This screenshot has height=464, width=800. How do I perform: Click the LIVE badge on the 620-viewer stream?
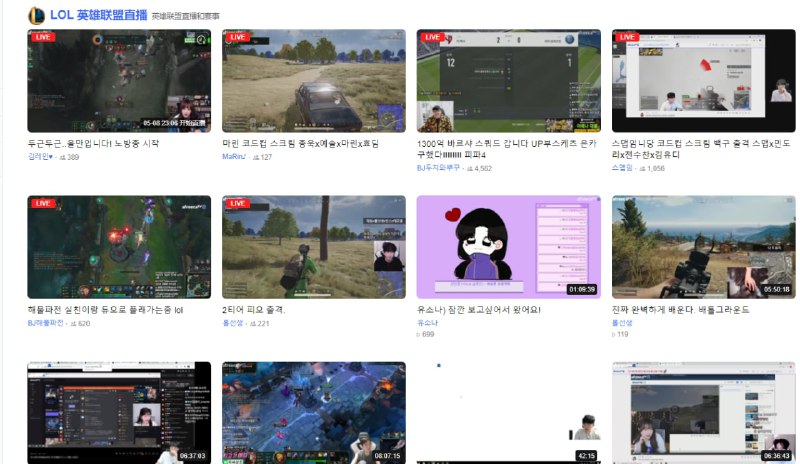point(43,203)
